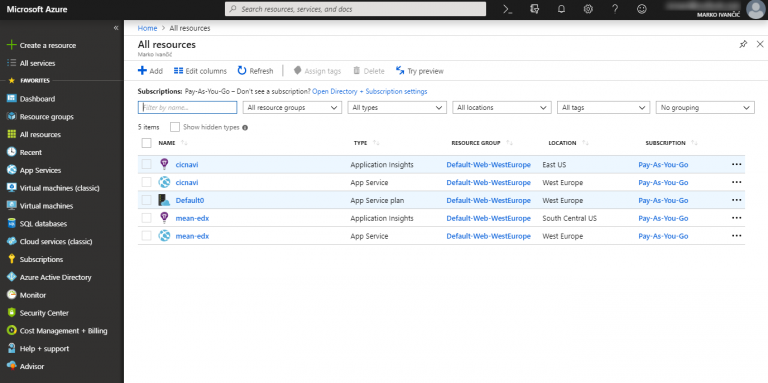Collapse the left sidebar with the chevron

pos(116,28)
